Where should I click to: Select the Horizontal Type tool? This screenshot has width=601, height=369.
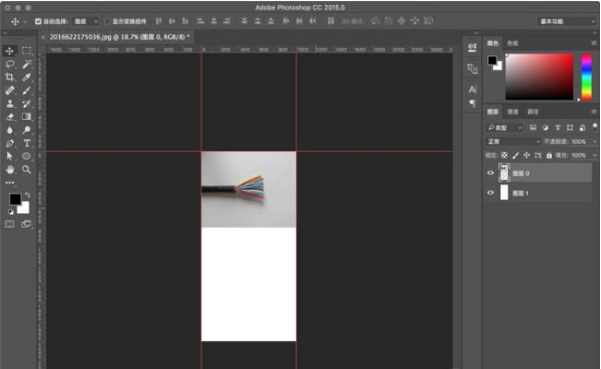(26, 143)
